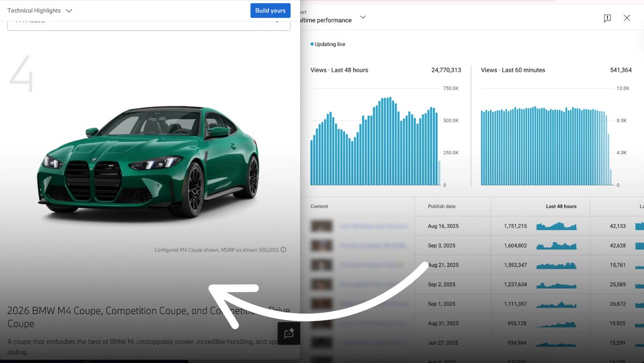This screenshot has width=644, height=363.
Task: Click the Aug 16, 2025 publish date
Action: (443, 226)
